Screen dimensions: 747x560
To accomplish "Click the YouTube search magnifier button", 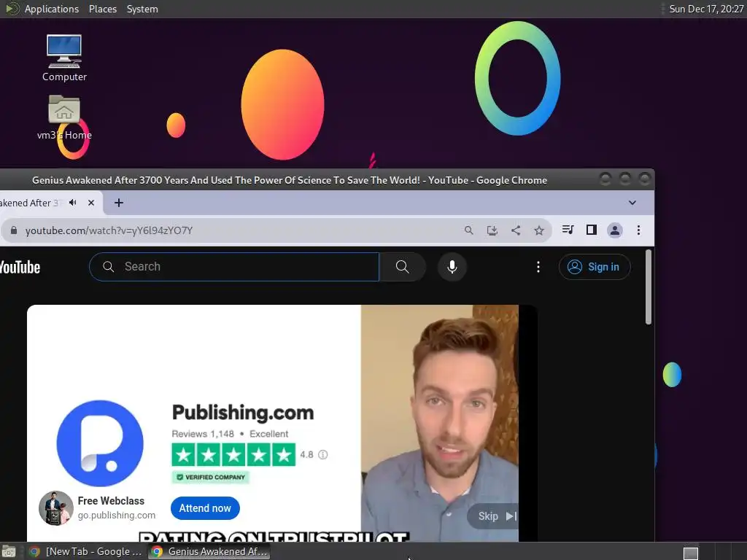I will (x=402, y=267).
